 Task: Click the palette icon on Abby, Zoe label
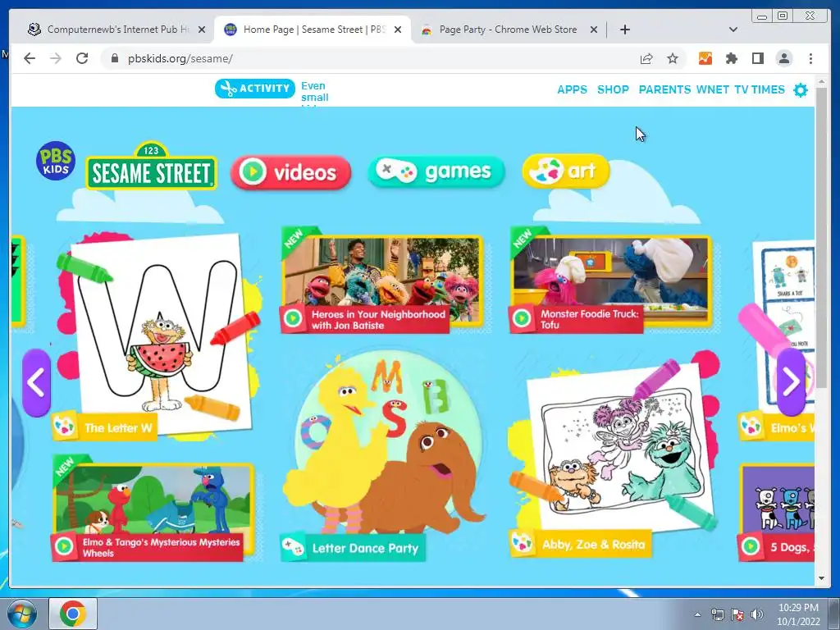point(522,544)
